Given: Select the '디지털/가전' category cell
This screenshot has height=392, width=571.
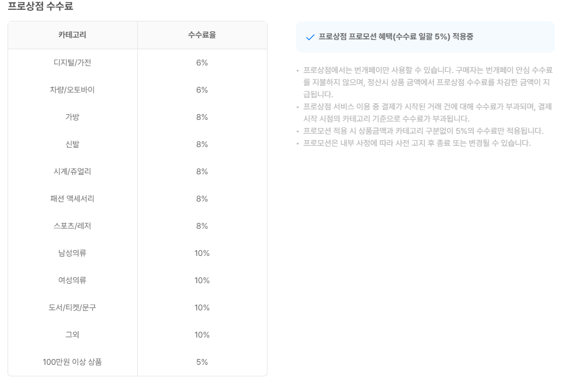Looking at the screenshot, I should [x=72, y=63].
